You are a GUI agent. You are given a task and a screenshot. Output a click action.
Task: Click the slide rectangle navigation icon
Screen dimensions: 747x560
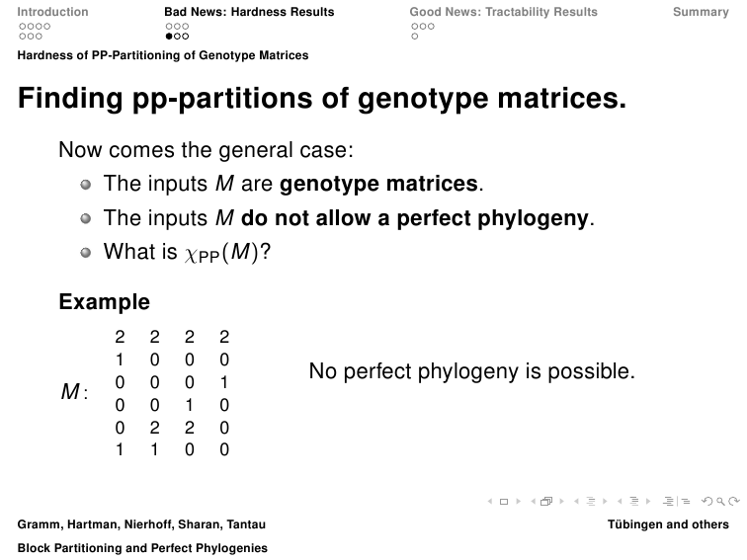click(504, 502)
